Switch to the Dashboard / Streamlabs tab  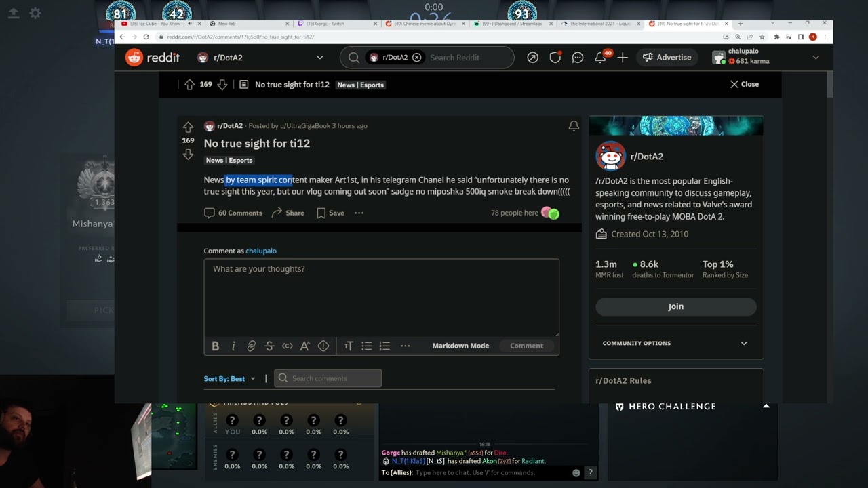(x=512, y=24)
